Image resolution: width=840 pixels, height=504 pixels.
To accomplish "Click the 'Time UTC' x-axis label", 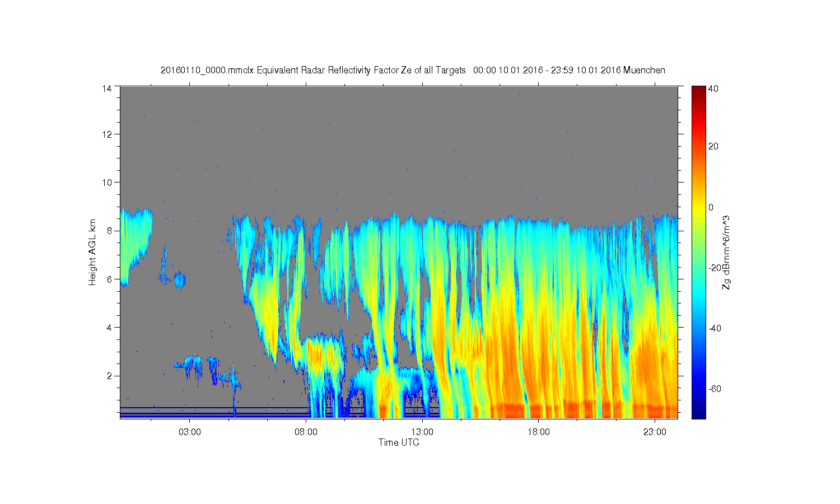I will (399, 442).
